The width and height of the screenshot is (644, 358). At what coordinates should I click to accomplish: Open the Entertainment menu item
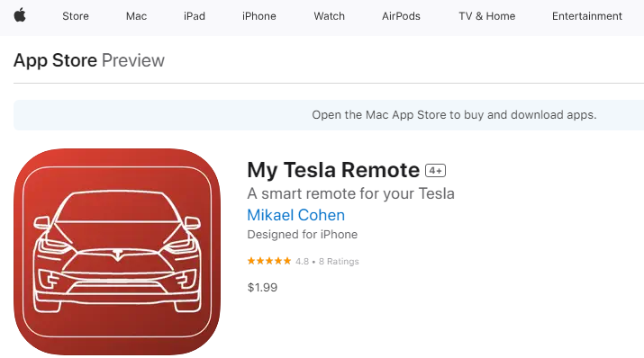pos(587,16)
